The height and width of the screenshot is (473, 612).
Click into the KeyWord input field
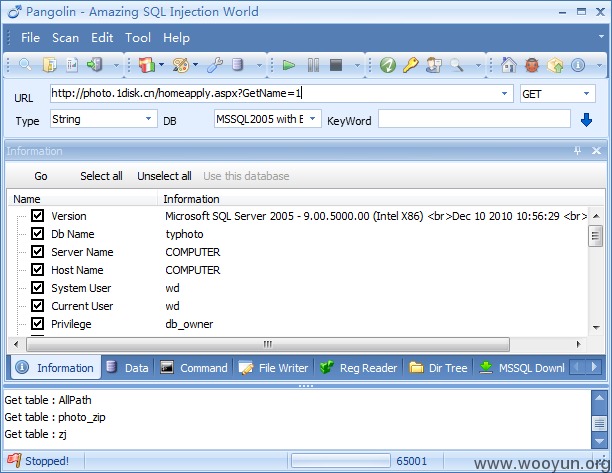474,119
